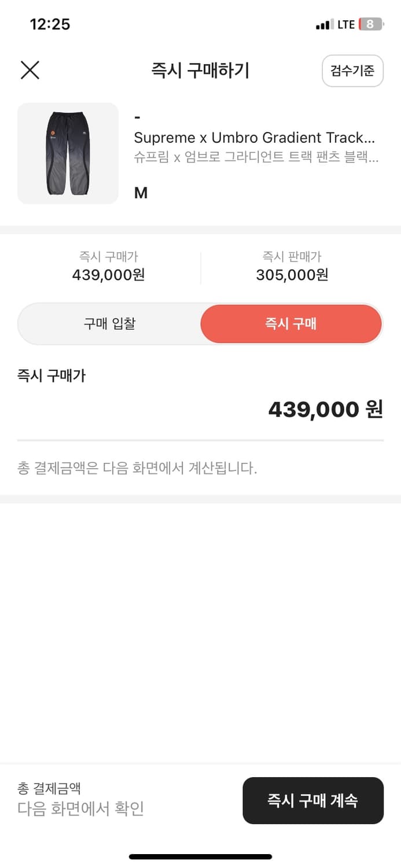Close the 즉시 구매하기 screen
This screenshot has height=868, width=401.
(30, 70)
